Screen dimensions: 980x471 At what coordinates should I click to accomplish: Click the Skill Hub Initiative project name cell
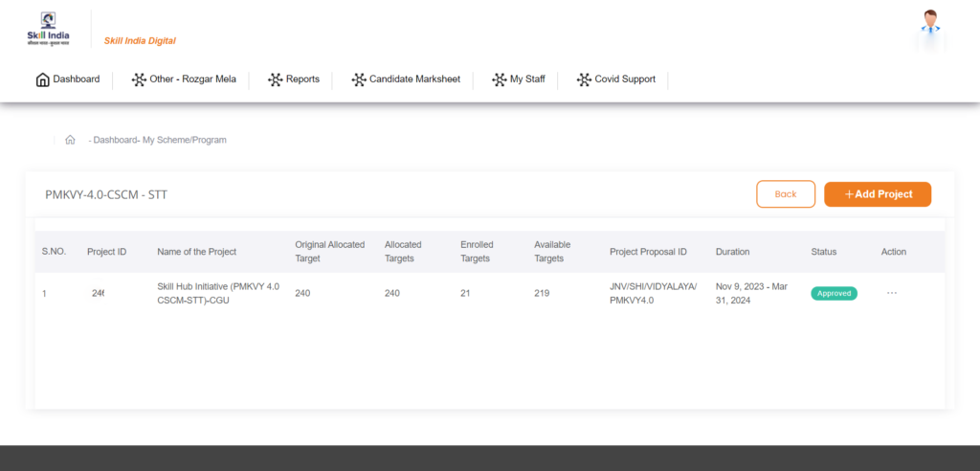point(218,293)
